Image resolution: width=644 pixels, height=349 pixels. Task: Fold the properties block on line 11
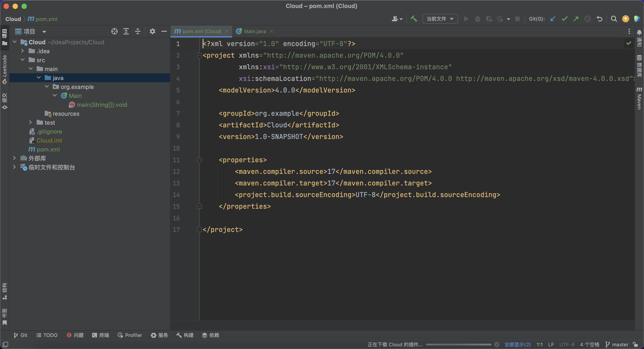[x=199, y=160]
